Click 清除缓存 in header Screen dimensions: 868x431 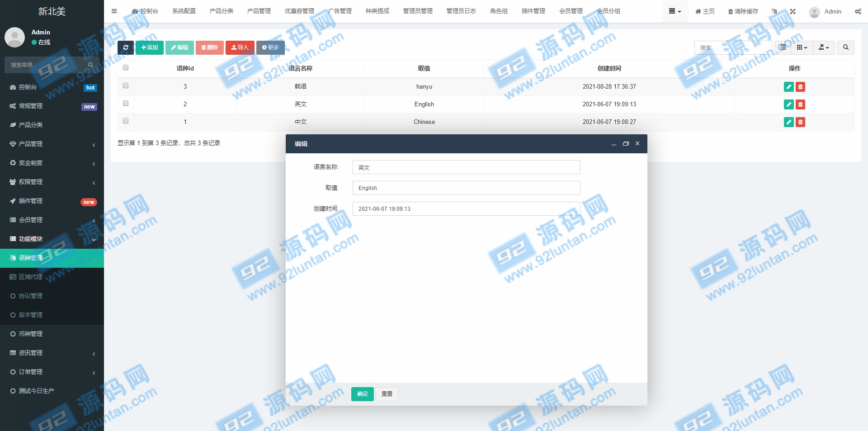pyautogui.click(x=743, y=11)
